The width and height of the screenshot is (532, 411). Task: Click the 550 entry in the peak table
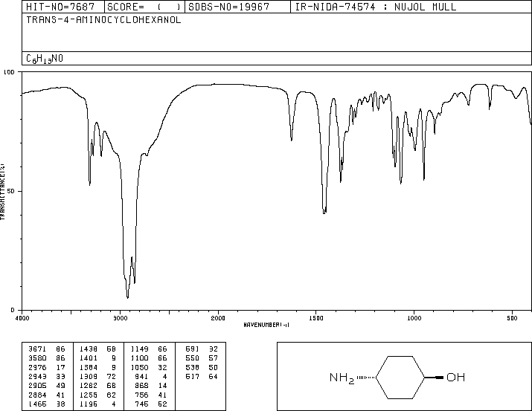[193, 358]
